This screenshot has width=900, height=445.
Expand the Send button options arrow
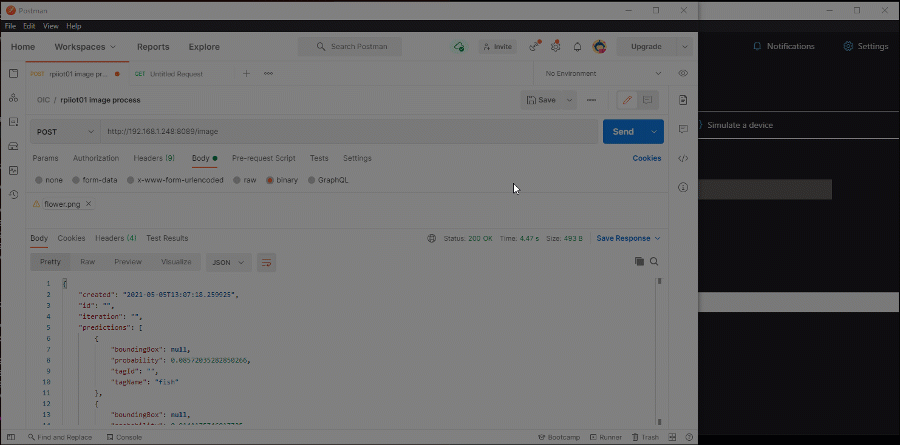pos(653,131)
